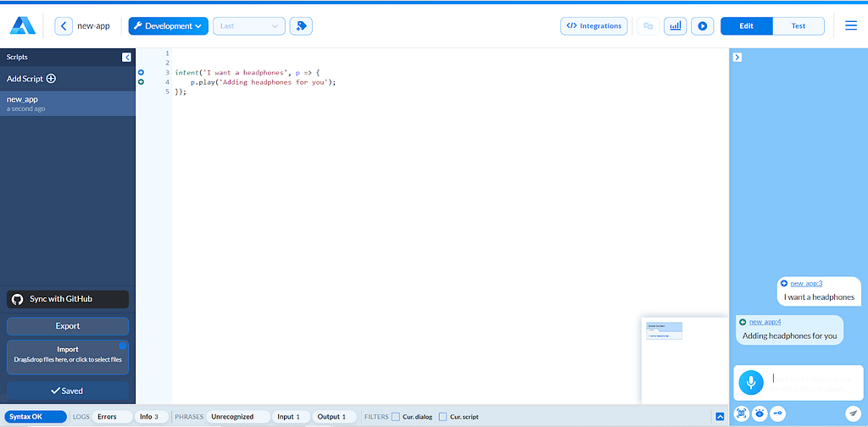Show Output 1 phrases
The image size is (868, 427).
point(334,417)
